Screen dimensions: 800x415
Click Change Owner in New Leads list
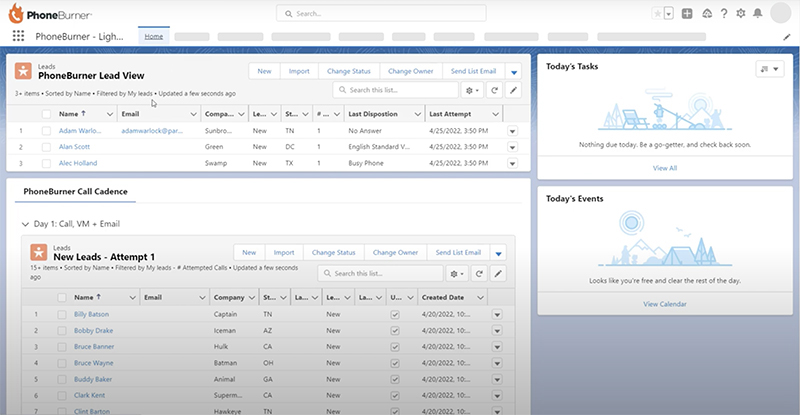[395, 253]
